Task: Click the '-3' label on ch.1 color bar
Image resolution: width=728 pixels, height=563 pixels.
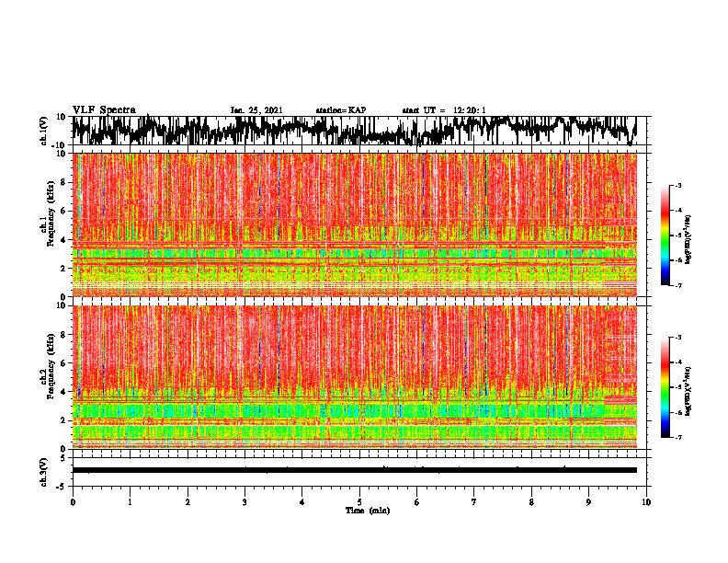Action: click(678, 186)
